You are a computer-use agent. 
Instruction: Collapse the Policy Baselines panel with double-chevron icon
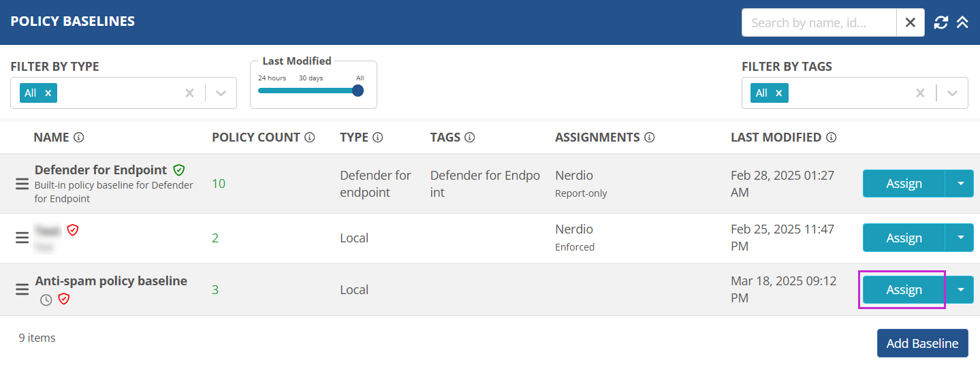point(962,22)
